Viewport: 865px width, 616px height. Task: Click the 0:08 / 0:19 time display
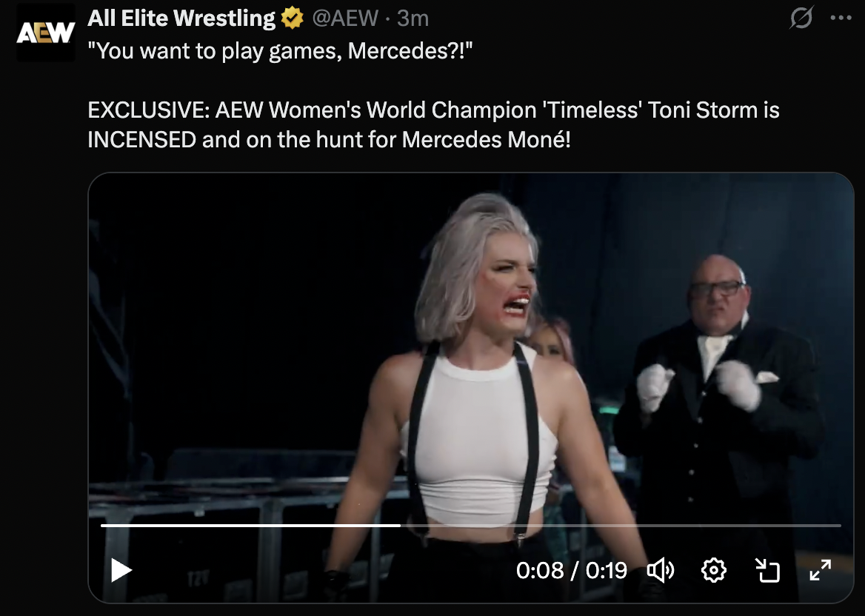[x=572, y=570]
